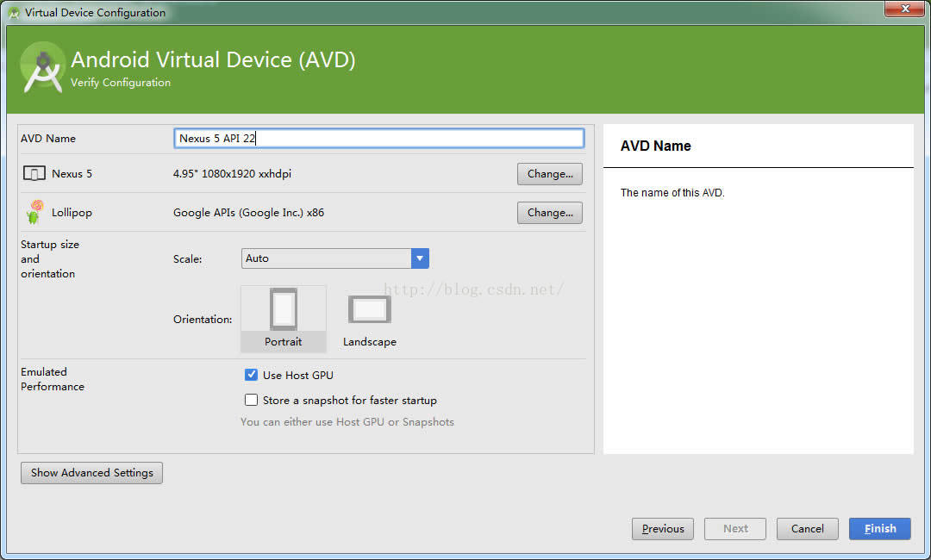
Task: Change the Lollipop system image
Action: click(550, 213)
